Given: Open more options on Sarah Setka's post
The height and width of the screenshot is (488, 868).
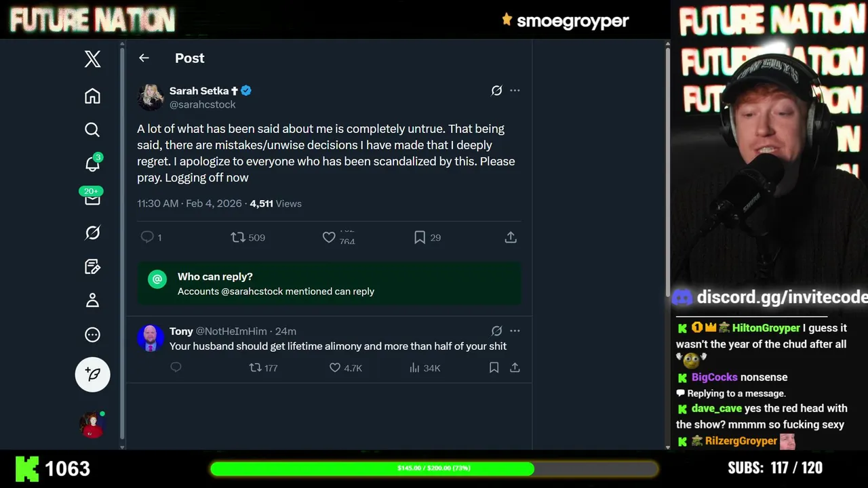Looking at the screenshot, I should click(515, 90).
